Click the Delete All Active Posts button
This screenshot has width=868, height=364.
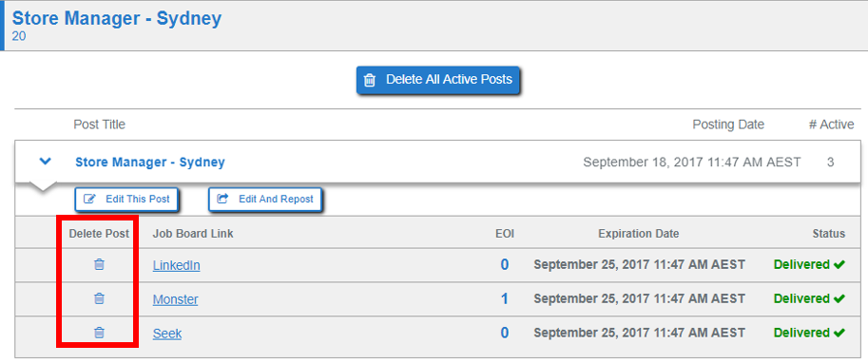[x=438, y=80]
